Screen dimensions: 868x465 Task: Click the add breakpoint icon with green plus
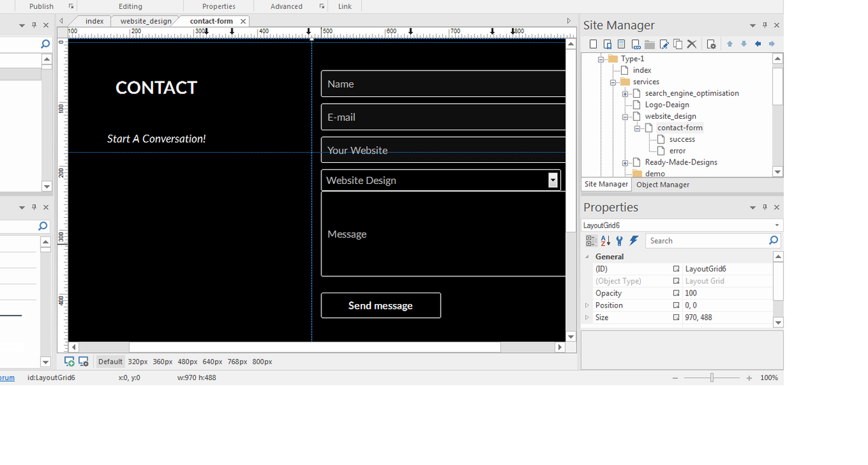pos(69,362)
